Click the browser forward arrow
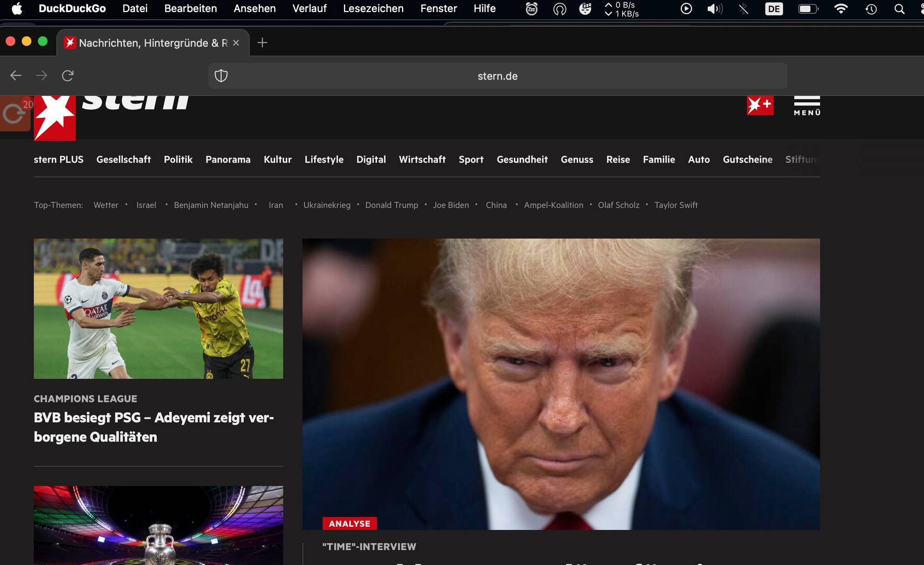 pos(41,76)
